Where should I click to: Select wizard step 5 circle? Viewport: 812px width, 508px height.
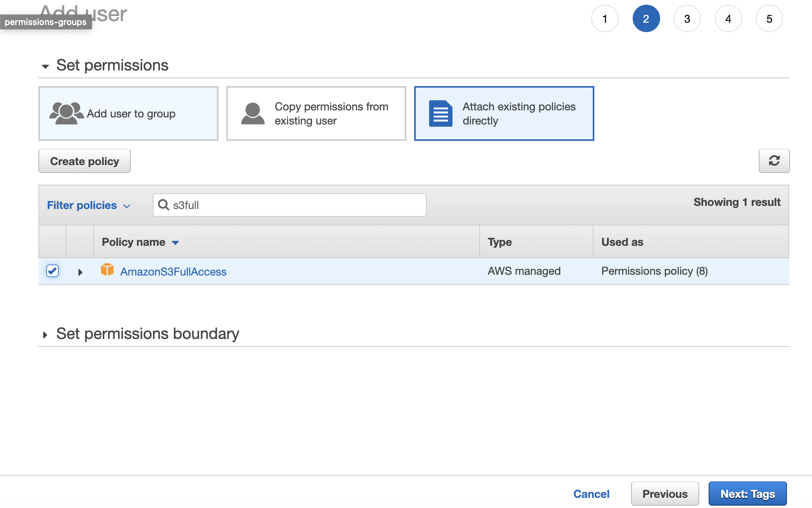[x=769, y=19]
